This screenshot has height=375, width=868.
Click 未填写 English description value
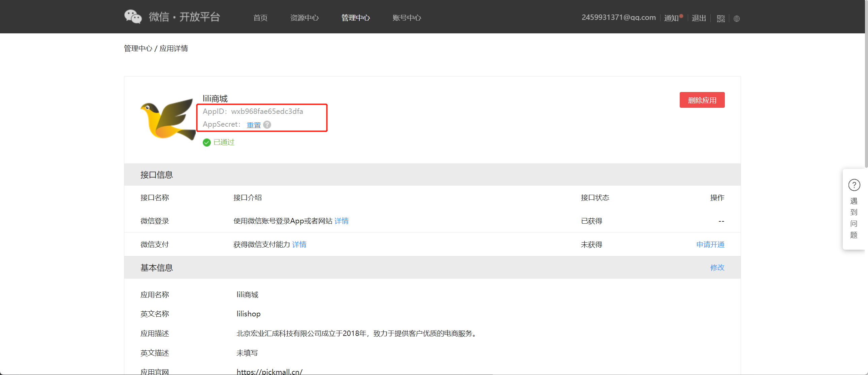point(247,353)
